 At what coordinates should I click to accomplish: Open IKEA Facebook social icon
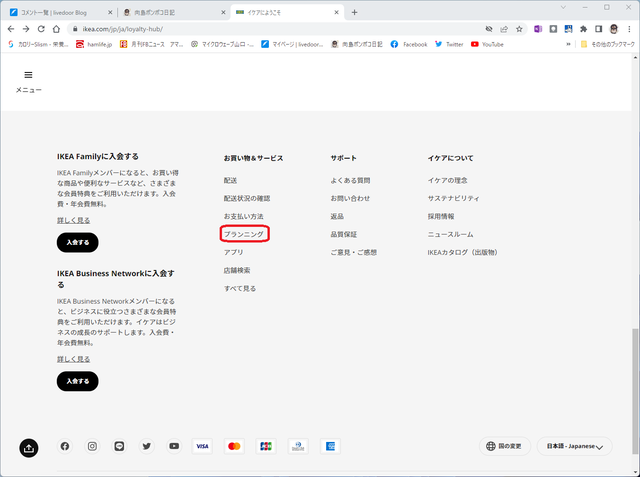click(x=65, y=446)
